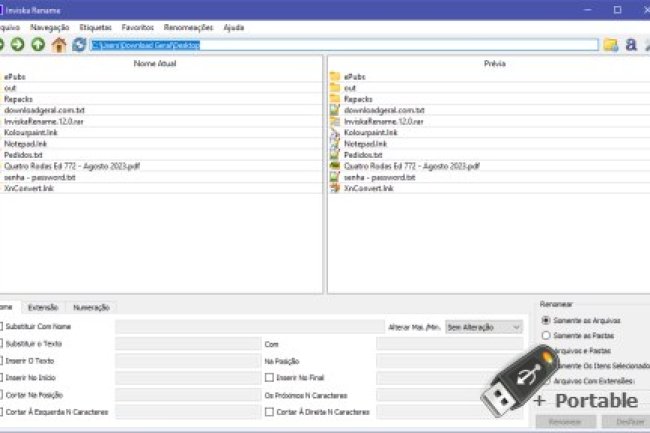Click the Inserir O Texto input field
This screenshot has height=433, width=650.
pyautogui.click(x=188, y=360)
